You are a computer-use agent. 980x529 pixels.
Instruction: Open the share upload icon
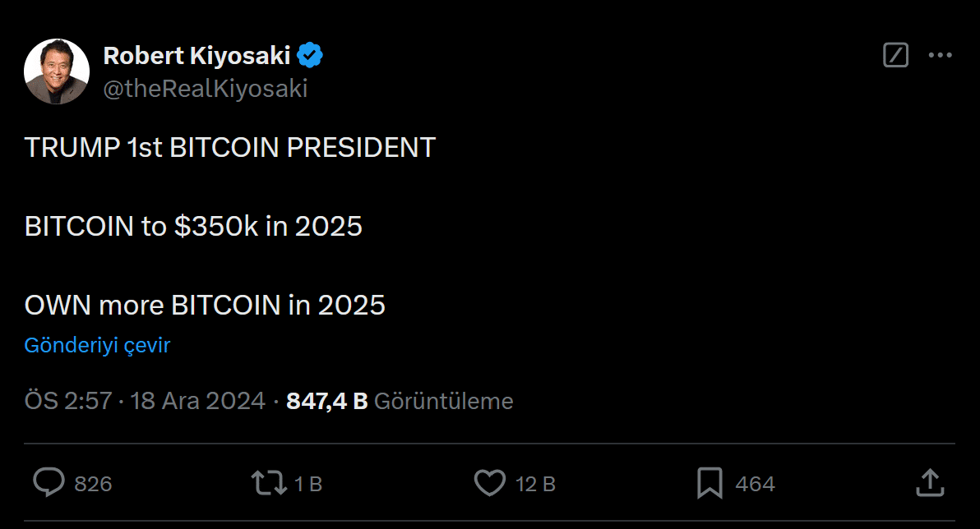point(929,483)
